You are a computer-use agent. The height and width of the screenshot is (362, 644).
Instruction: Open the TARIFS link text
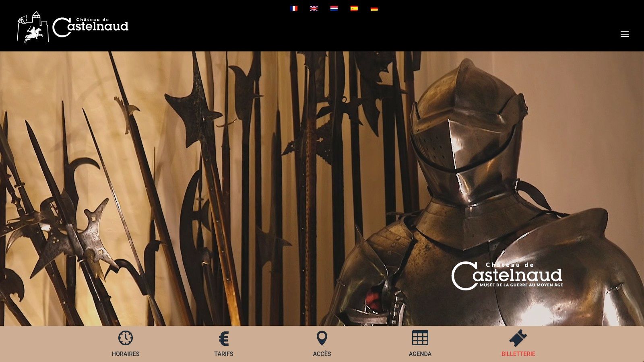point(224,354)
